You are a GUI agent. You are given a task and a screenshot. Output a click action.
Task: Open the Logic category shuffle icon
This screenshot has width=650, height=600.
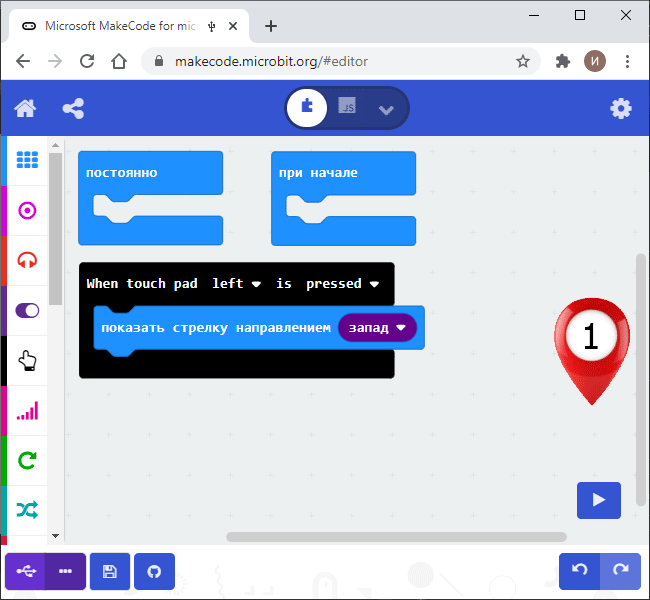[27, 510]
